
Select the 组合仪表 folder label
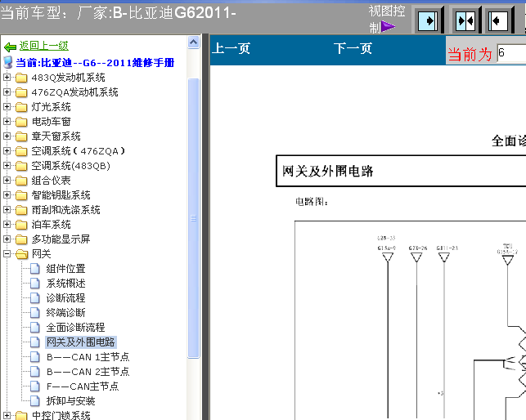(x=51, y=181)
